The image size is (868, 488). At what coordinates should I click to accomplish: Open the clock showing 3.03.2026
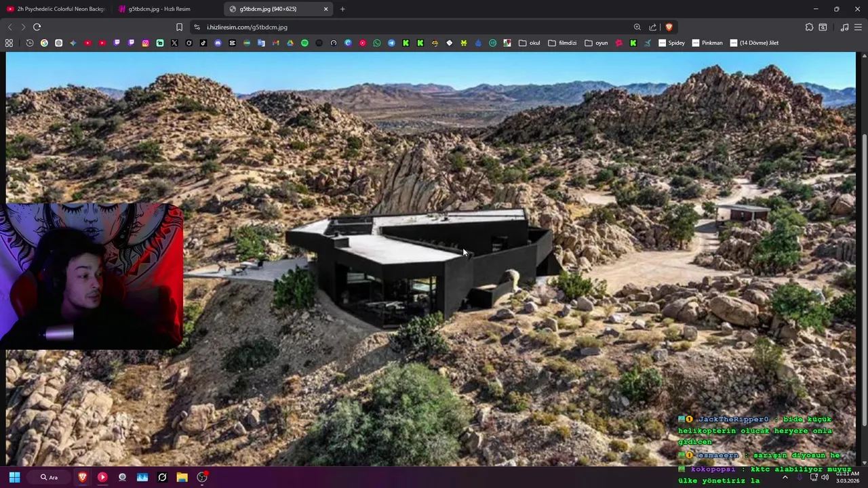pyautogui.click(x=848, y=477)
